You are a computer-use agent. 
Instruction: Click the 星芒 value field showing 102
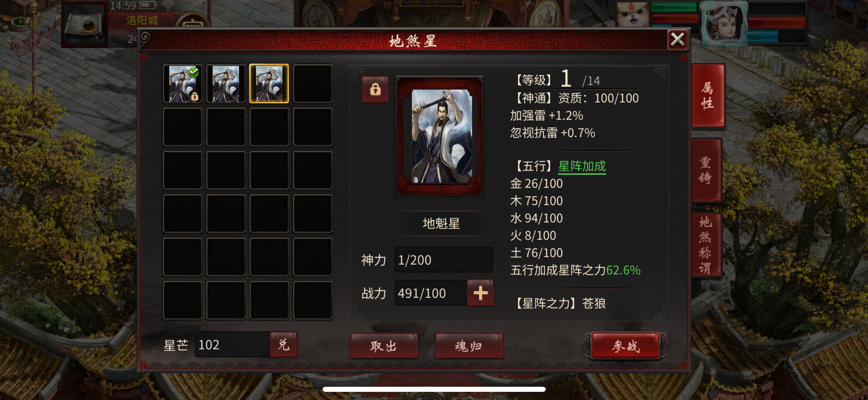point(233,344)
